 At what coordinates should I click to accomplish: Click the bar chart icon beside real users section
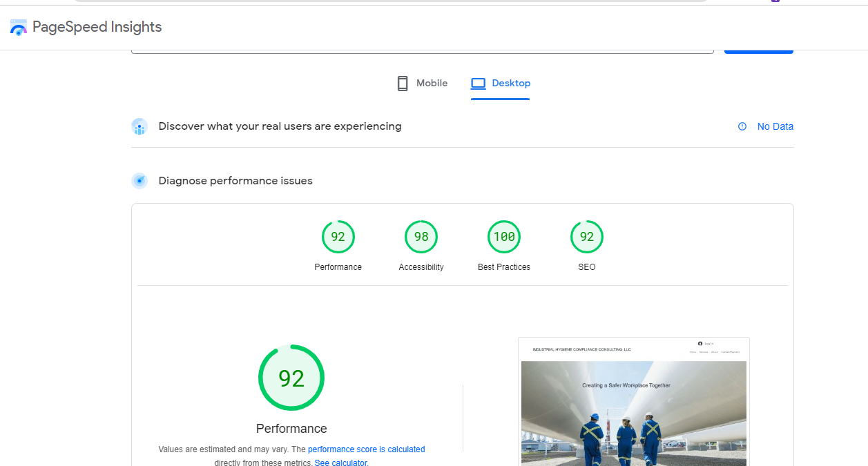[x=139, y=126]
